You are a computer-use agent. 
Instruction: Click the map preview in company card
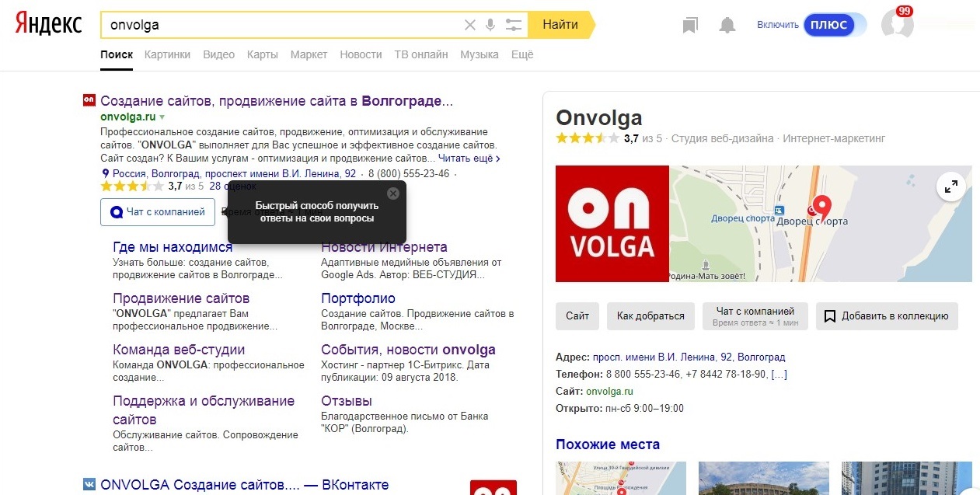[x=820, y=224]
